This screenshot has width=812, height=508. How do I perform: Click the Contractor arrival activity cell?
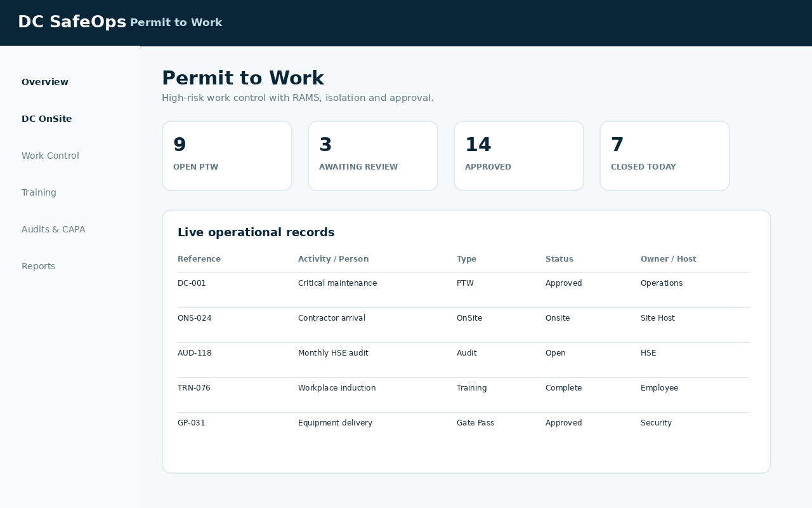coord(332,318)
